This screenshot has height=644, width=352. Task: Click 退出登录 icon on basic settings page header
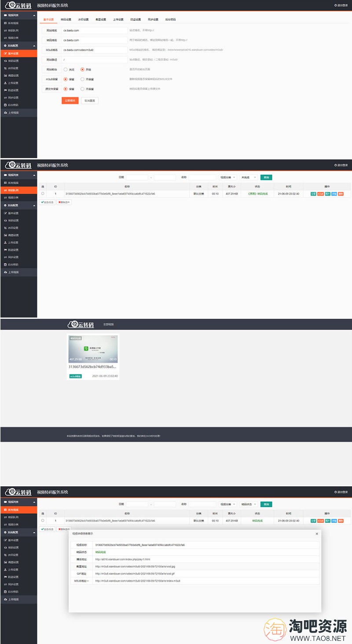tap(335, 5)
